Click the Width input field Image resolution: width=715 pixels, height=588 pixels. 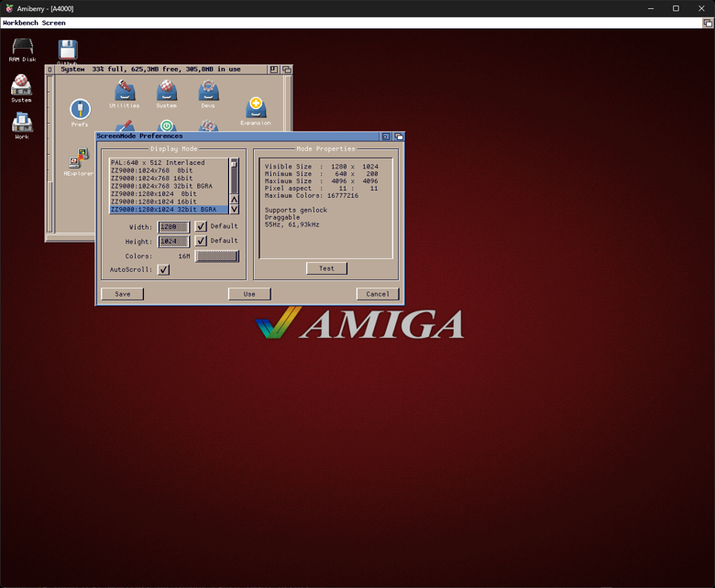pos(174,227)
